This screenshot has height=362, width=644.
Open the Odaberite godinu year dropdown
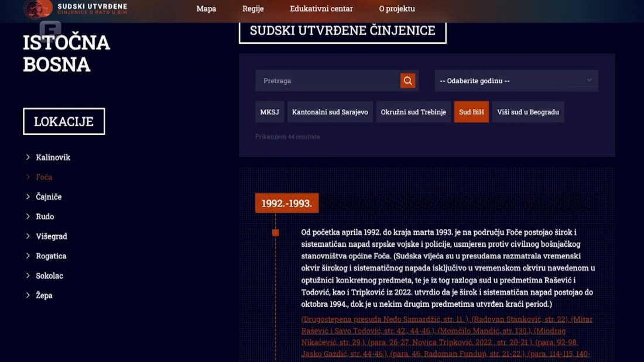(516, 81)
